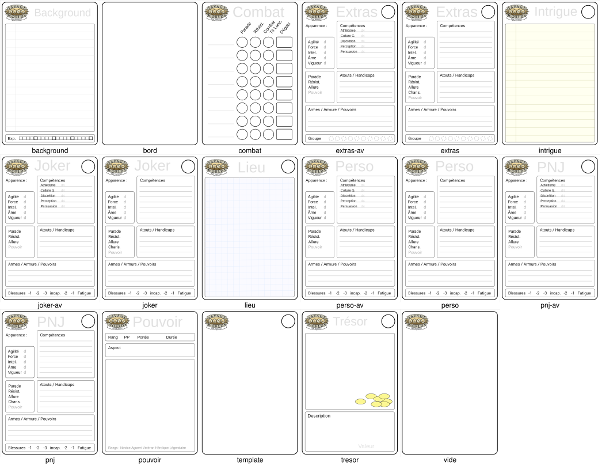The height and width of the screenshot is (464, 600).
Task: Click the gold coins on the trésor card
Action: point(373,400)
